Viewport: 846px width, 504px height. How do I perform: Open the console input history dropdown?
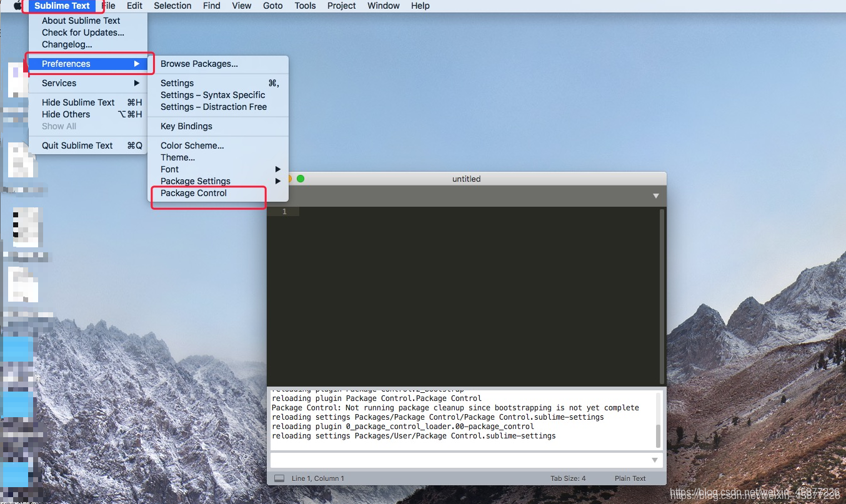655,460
